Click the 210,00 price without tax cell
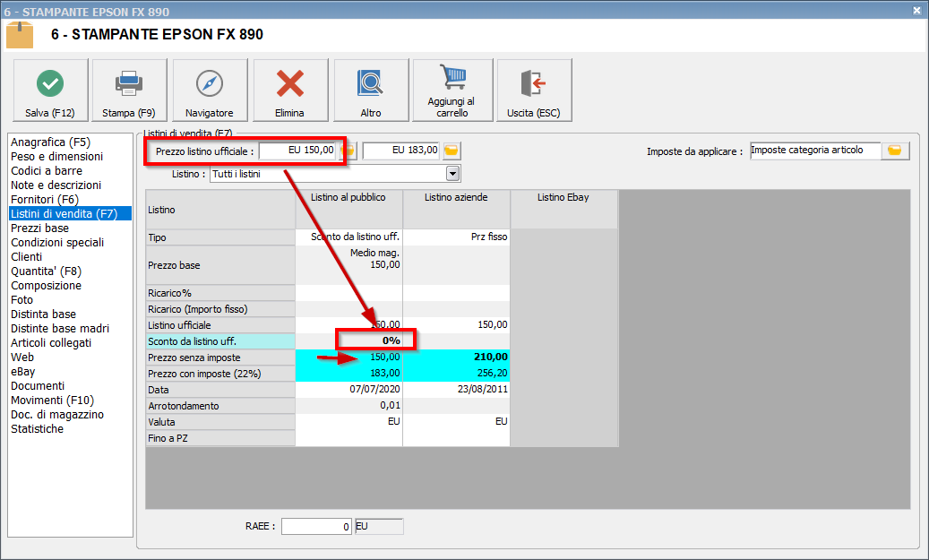The image size is (929, 560). click(x=456, y=358)
